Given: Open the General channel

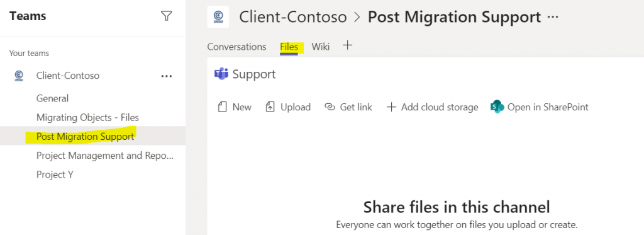Looking at the screenshot, I should [x=53, y=98].
